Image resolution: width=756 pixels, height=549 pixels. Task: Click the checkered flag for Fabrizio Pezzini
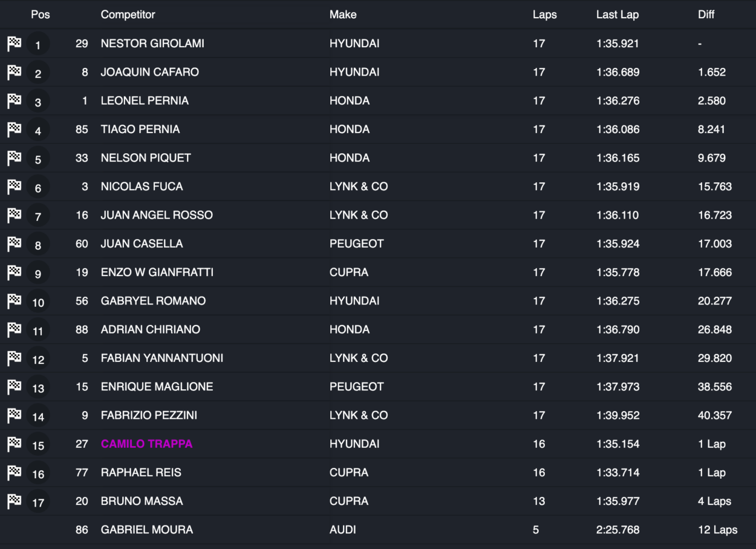(14, 416)
